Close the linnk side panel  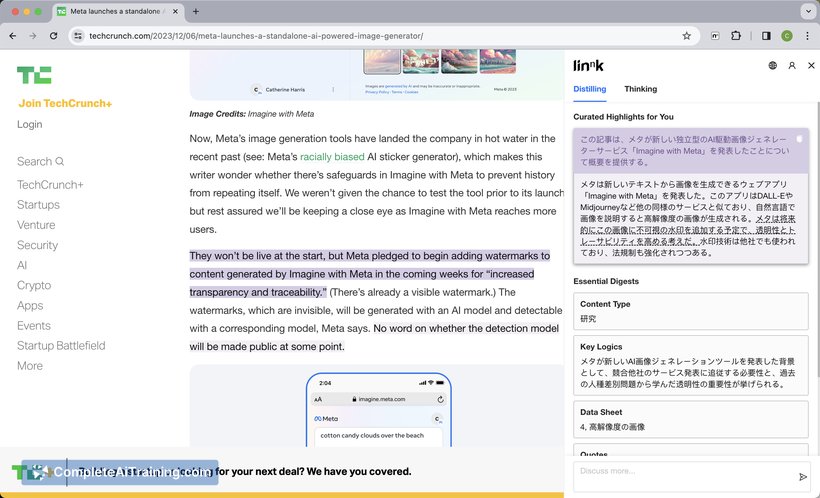pyautogui.click(x=811, y=65)
